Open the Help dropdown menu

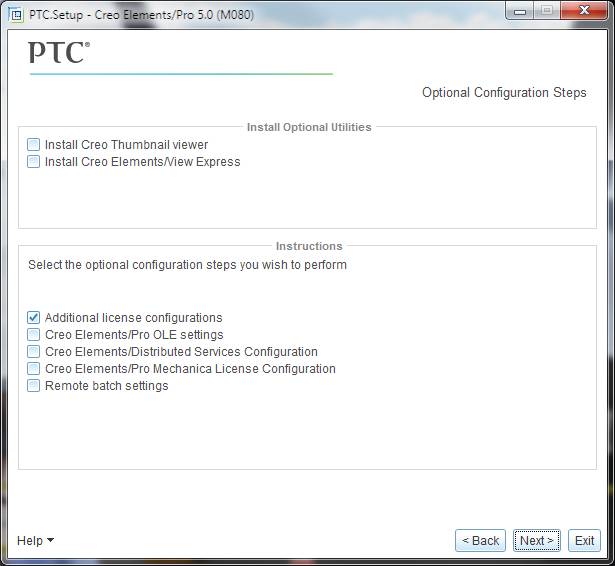(x=35, y=541)
